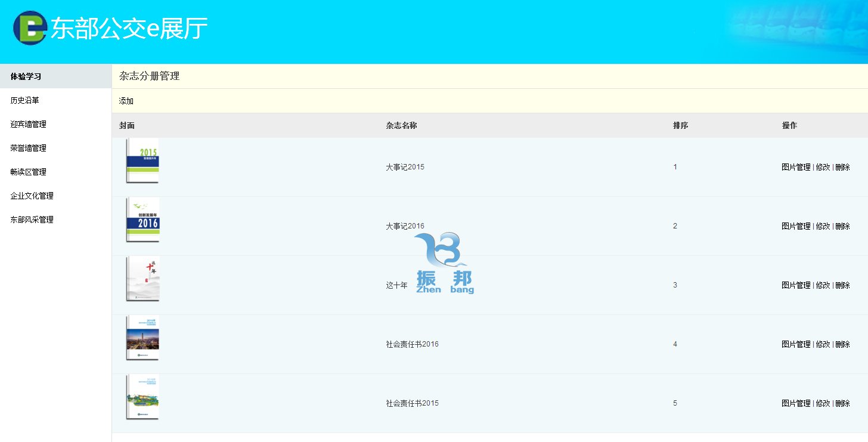Click the 添加 link to add magazine

126,101
